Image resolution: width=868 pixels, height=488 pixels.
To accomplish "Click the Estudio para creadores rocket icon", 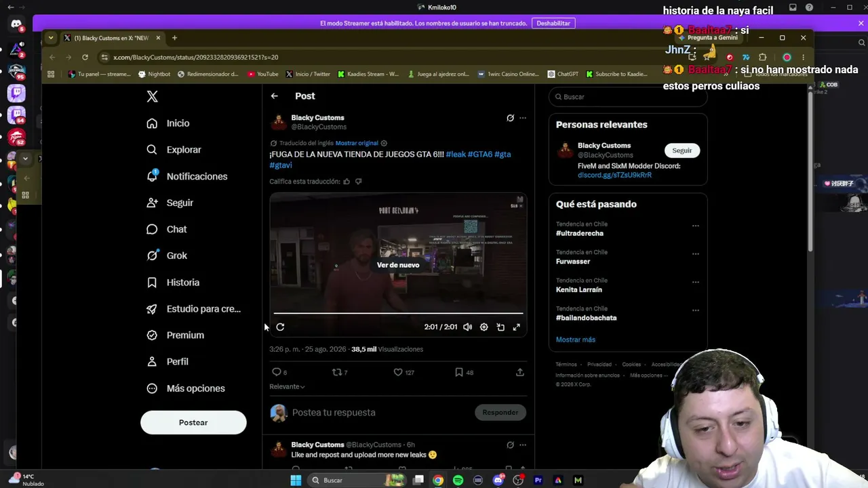I will (x=152, y=309).
